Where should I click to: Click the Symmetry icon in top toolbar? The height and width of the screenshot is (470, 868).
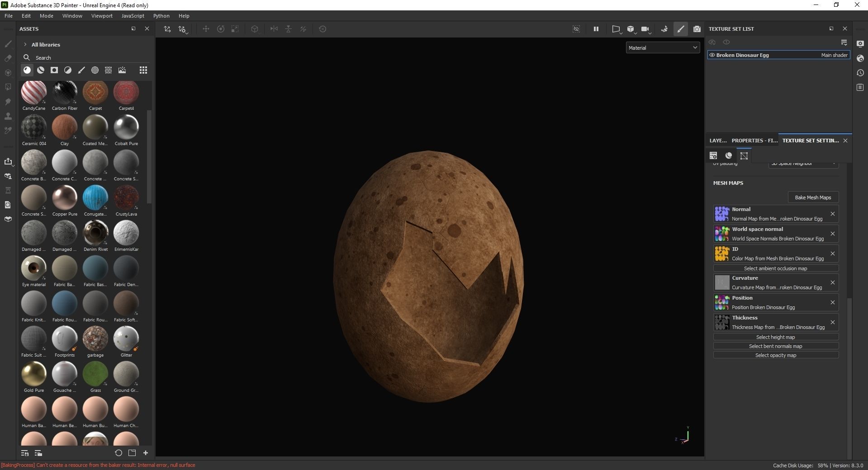click(x=274, y=29)
